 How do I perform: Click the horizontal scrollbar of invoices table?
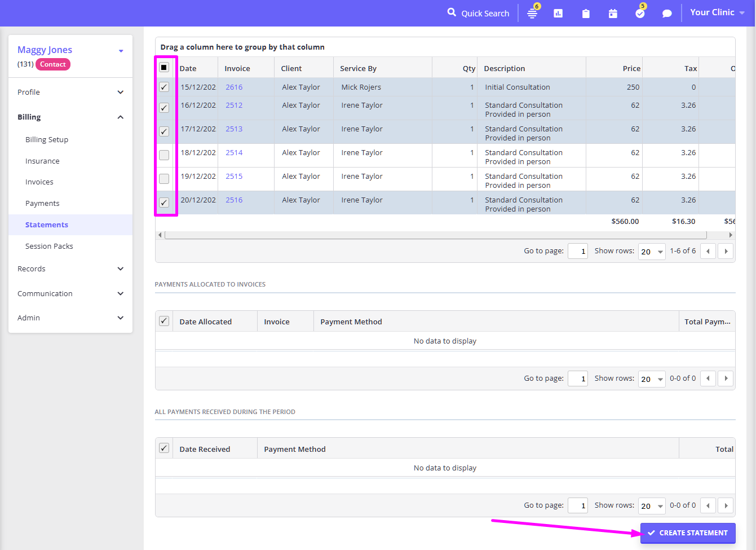(435, 235)
